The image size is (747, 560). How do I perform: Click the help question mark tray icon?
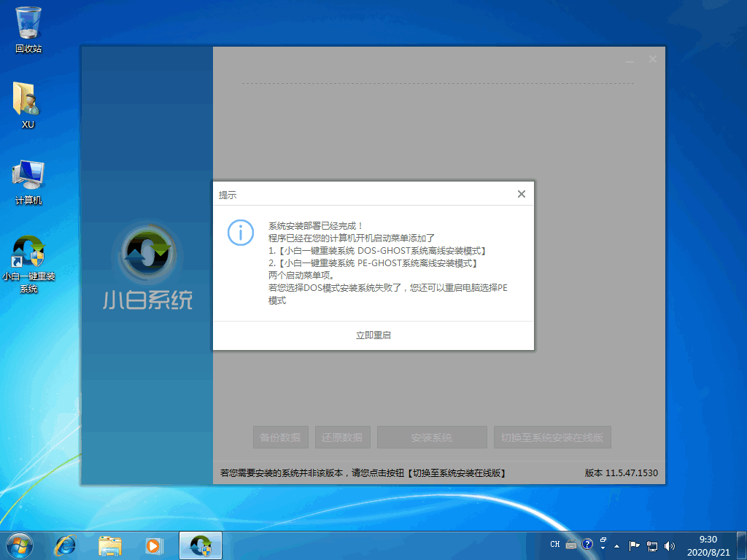[587, 544]
